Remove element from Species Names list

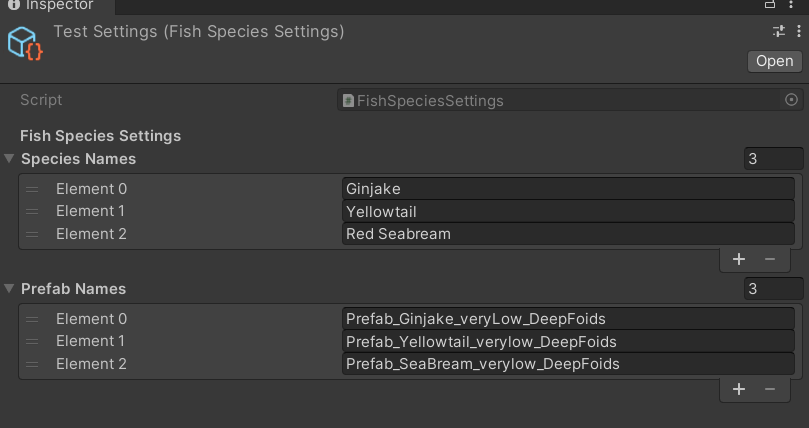(x=769, y=259)
